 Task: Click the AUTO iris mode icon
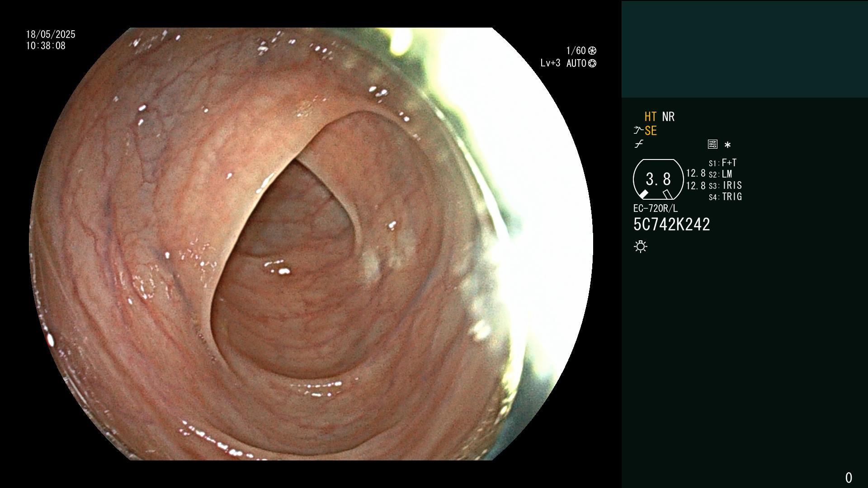click(x=592, y=63)
